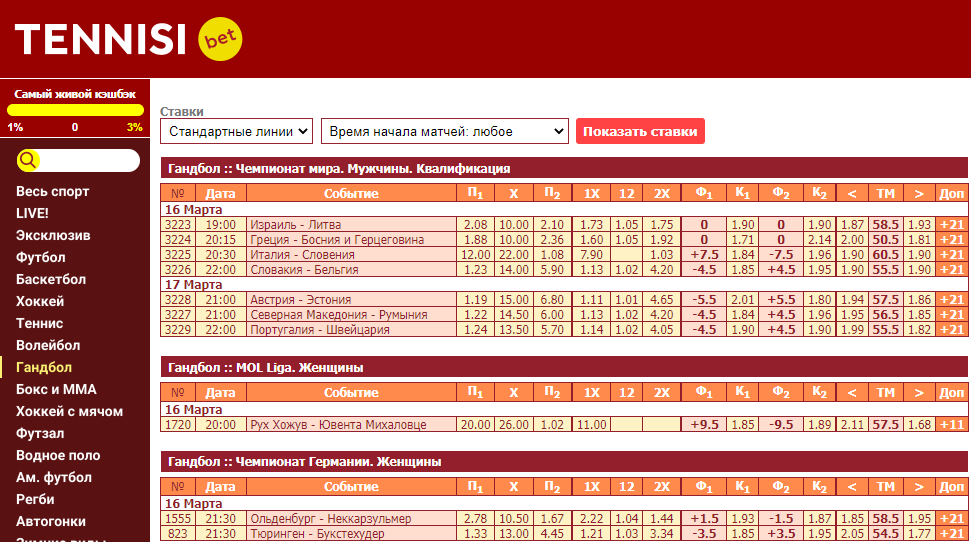The width and height of the screenshot is (971, 542).
Task: Expand +21 extra bets for Израиль - Литва
Action: [x=951, y=225]
